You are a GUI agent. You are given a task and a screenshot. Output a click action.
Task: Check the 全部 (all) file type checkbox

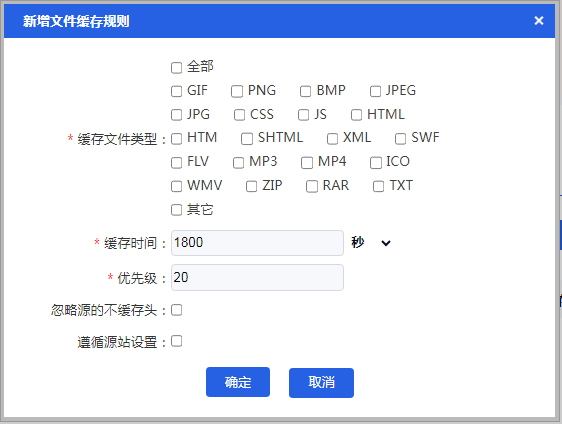point(176,67)
